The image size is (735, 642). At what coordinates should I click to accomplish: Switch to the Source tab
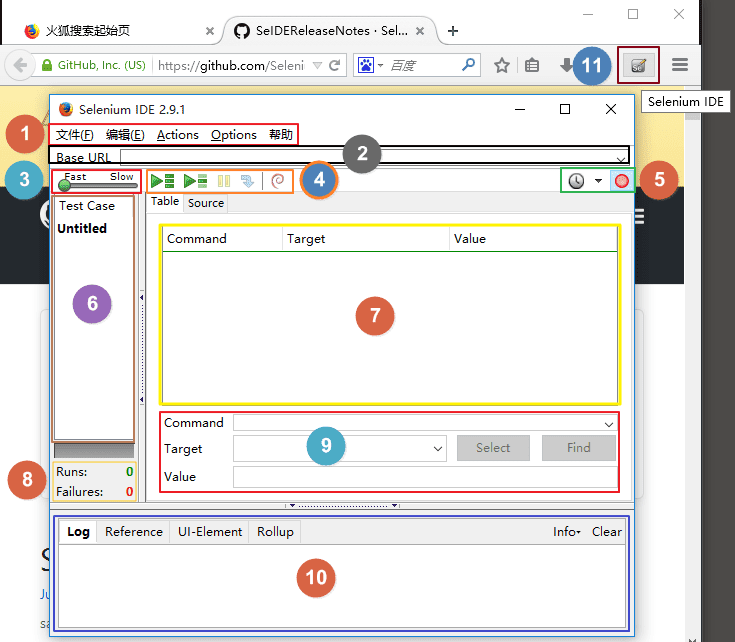coord(206,203)
